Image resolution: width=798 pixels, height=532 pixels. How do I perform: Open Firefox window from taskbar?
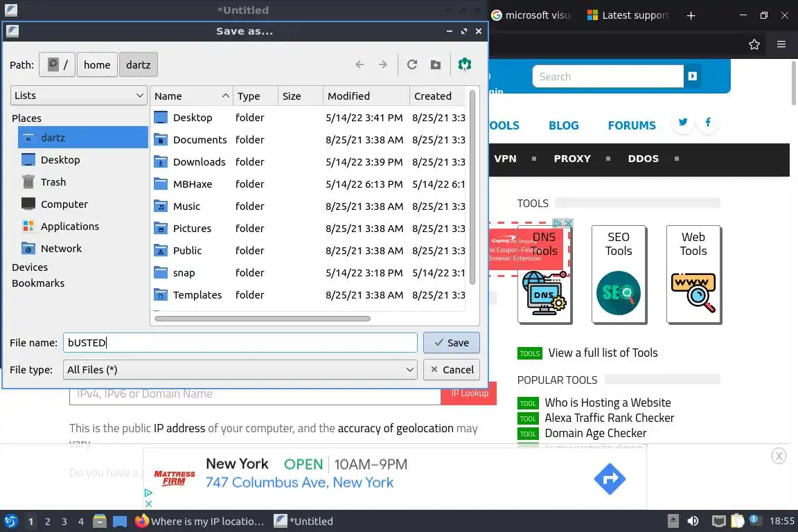click(199, 522)
